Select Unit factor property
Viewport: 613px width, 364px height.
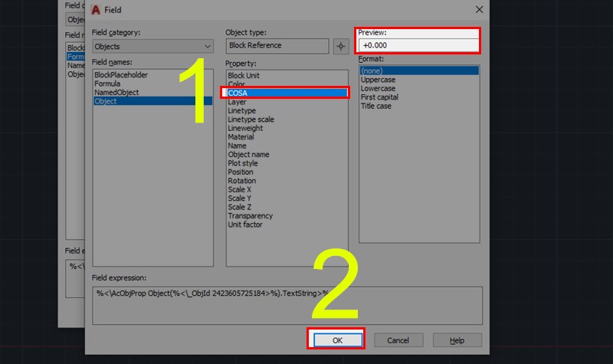click(244, 225)
